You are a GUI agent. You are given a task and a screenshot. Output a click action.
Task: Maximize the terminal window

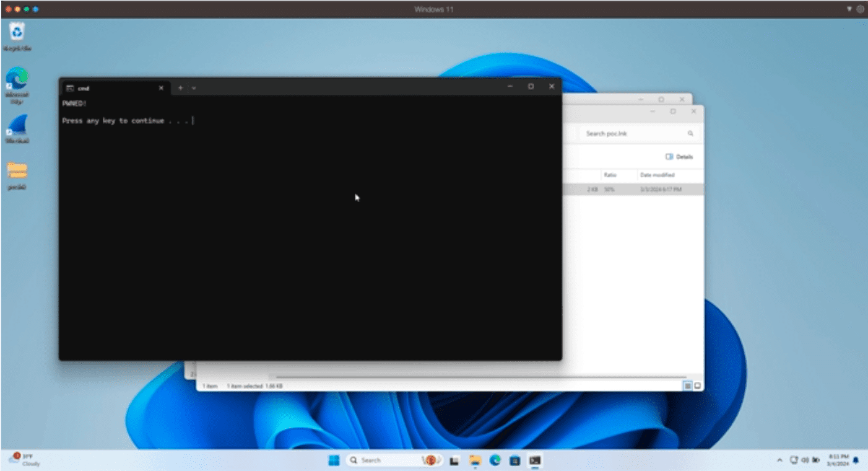pyautogui.click(x=531, y=87)
